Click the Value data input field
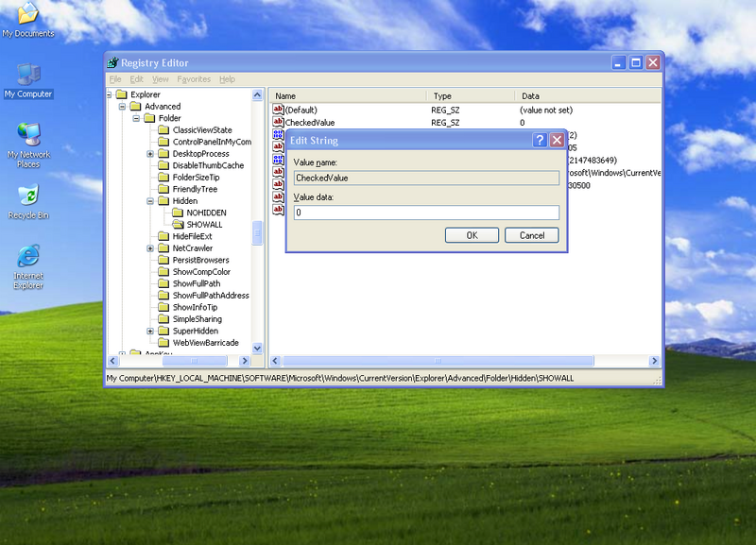 pos(426,213)
